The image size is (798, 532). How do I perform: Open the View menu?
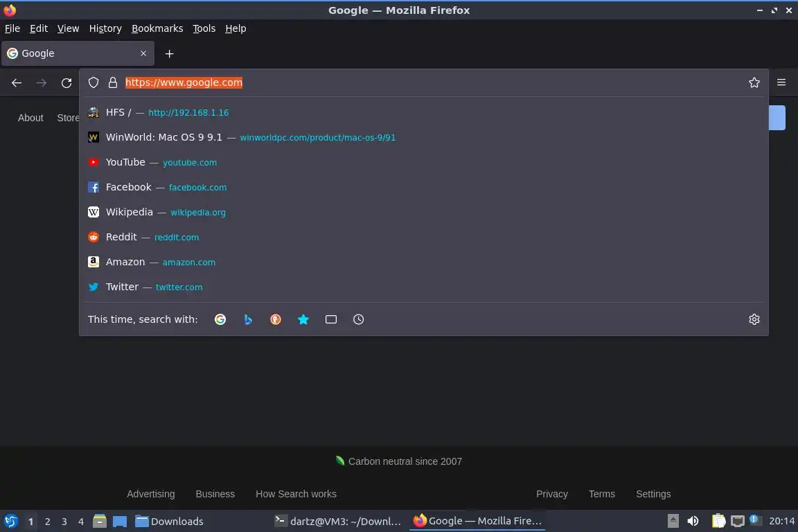pos(68,28)
